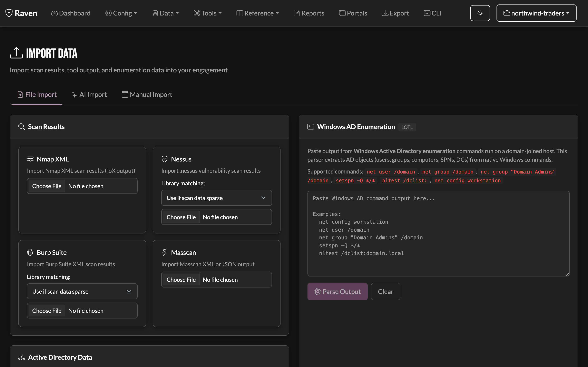Open the Dashboard gauge icon link
The width and height of the screenshot is (588, 367).
(55, 13)
